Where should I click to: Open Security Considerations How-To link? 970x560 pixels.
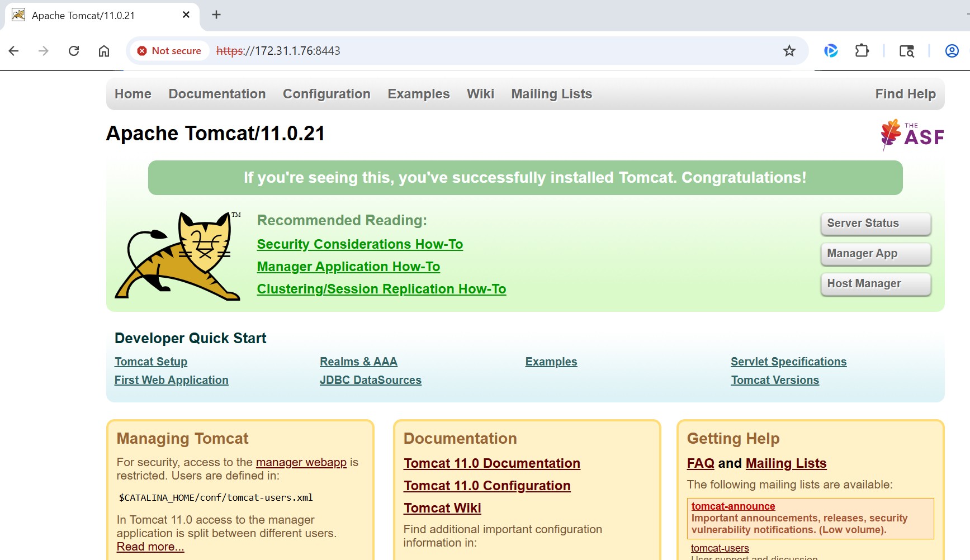[x=360, y=244]
